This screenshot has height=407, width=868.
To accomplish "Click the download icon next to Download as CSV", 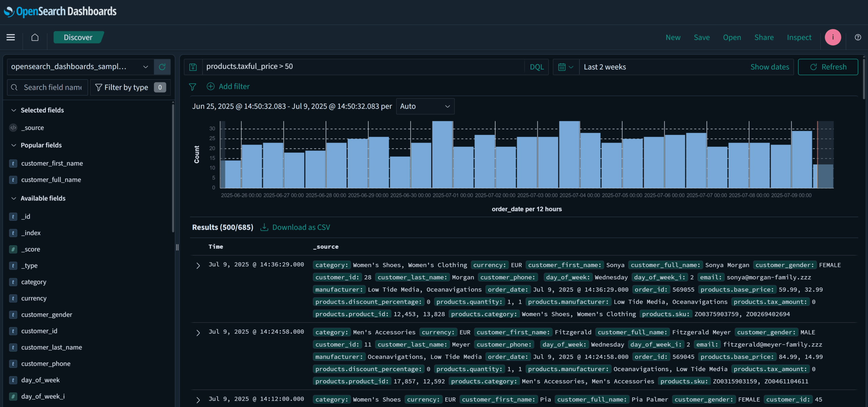I will click(264, 227).
